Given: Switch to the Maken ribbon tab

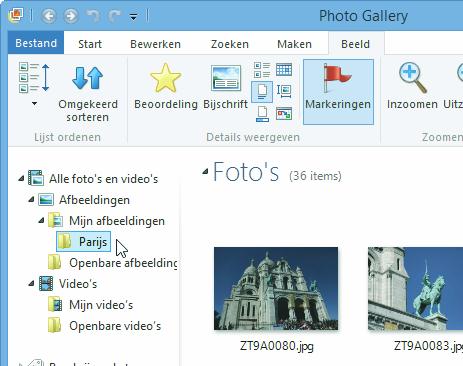Looking at the screenshot, I should (294, 44).
